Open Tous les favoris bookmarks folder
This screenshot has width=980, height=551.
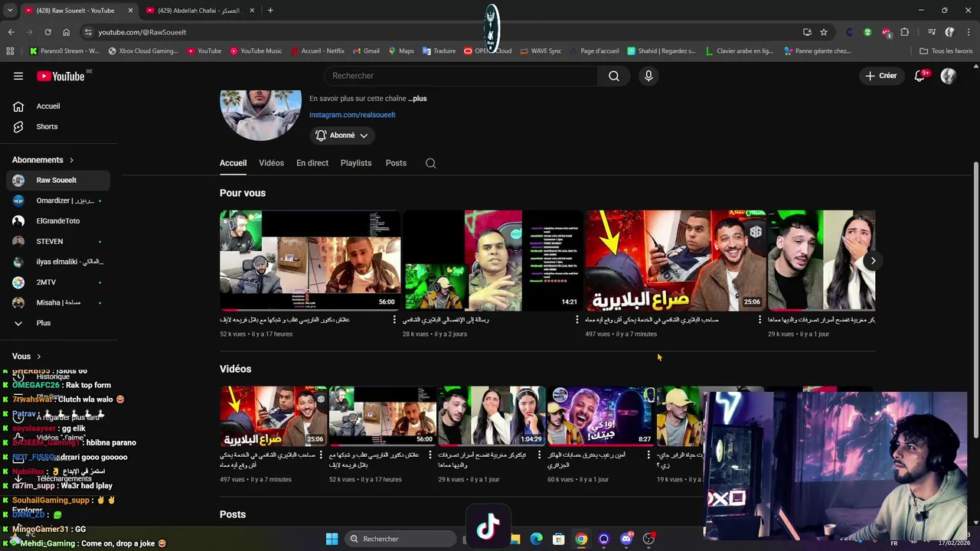tap(946, 51)
